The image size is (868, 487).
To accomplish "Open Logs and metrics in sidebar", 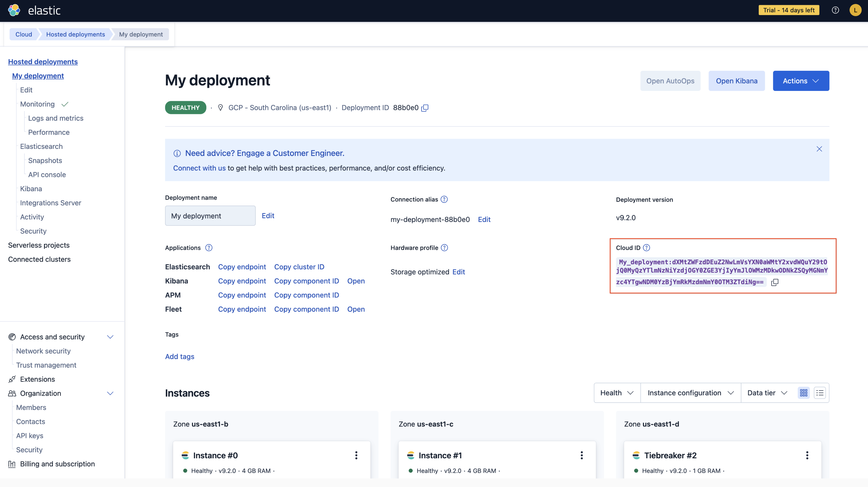I will (x=56, y=118).
